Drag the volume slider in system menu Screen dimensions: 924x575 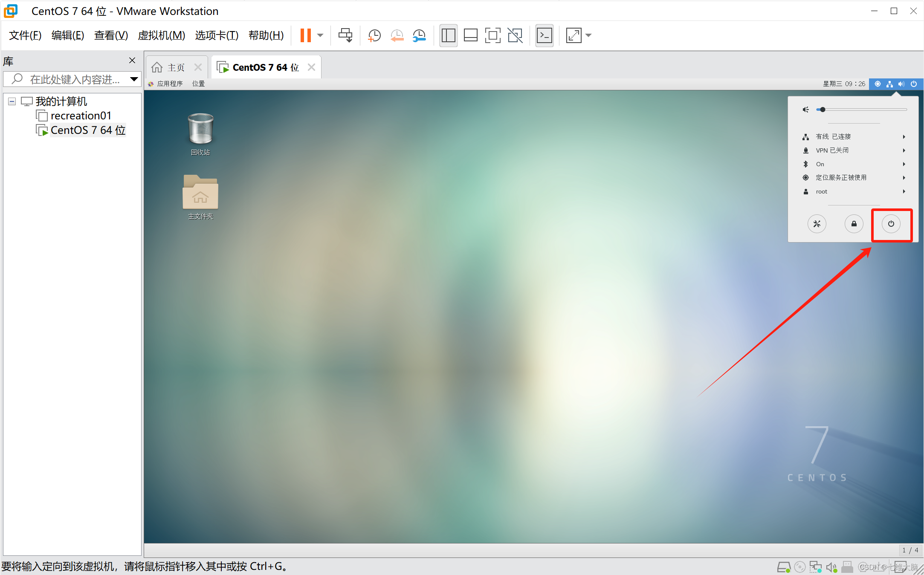tap(823, 109)
